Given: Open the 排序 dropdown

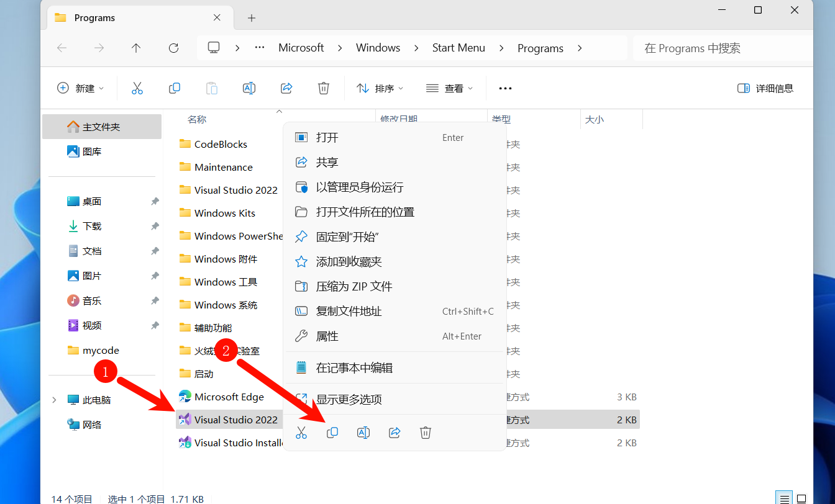Looking at the screenshot, I should pos(380,88).
